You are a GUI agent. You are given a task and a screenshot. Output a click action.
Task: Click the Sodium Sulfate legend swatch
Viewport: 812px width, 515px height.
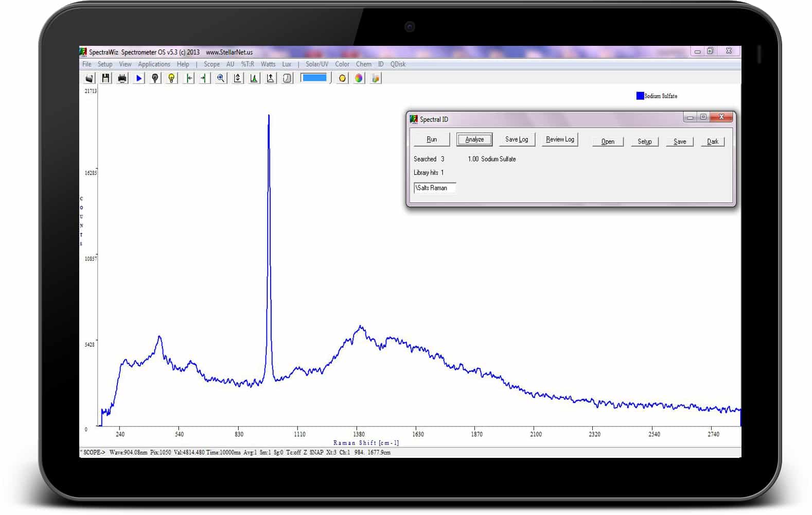pyautogui.click(x=640, y=96)
